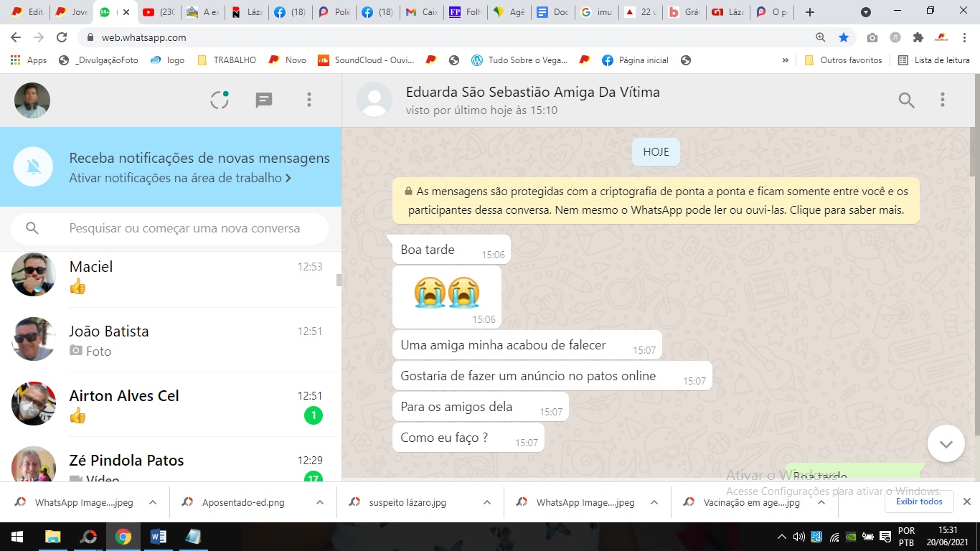This screenshot has width=980, height=551.
Task: Expand hidden bookmarks with the chevron
Action: point(785,60)
